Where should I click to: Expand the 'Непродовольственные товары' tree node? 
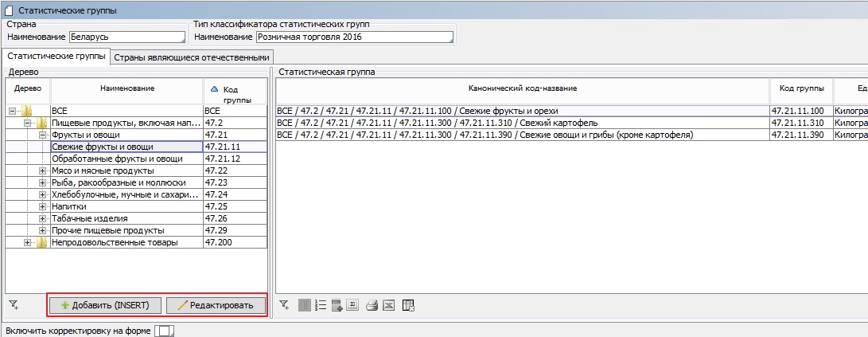[x=28, y=242]
